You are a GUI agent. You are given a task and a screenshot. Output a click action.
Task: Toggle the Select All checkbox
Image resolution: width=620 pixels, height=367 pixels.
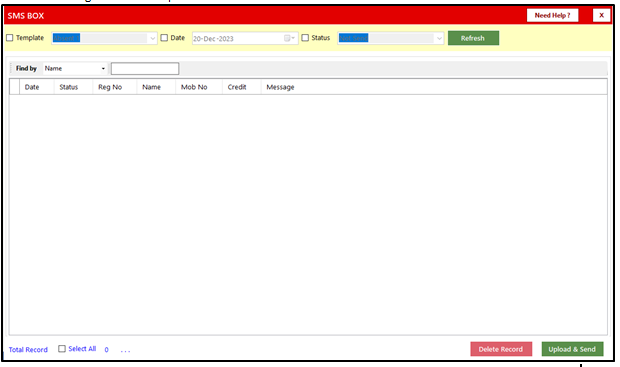(62, 349)
